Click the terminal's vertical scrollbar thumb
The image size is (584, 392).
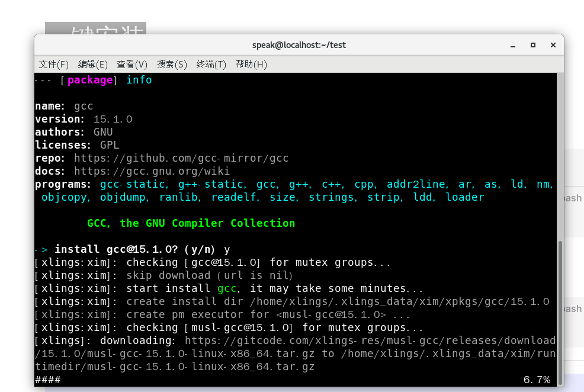point(560,313)
